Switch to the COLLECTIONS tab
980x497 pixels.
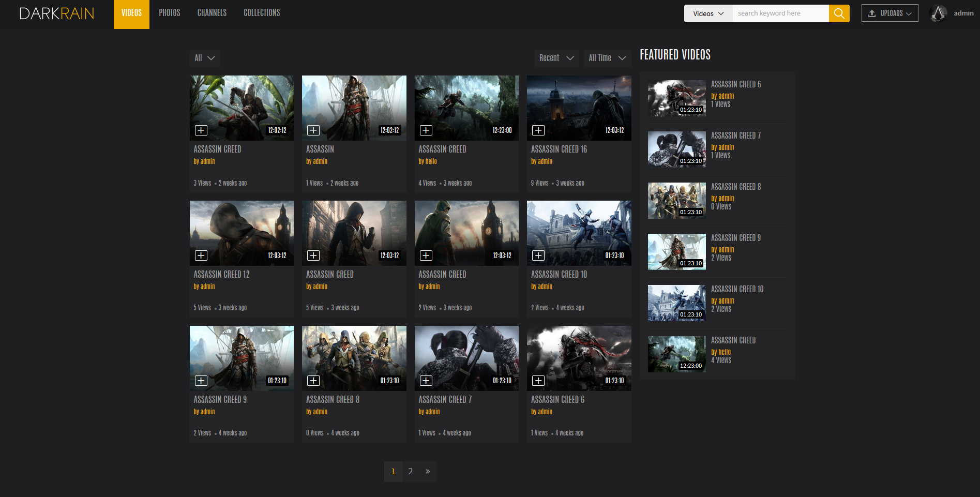click(262, 13)
